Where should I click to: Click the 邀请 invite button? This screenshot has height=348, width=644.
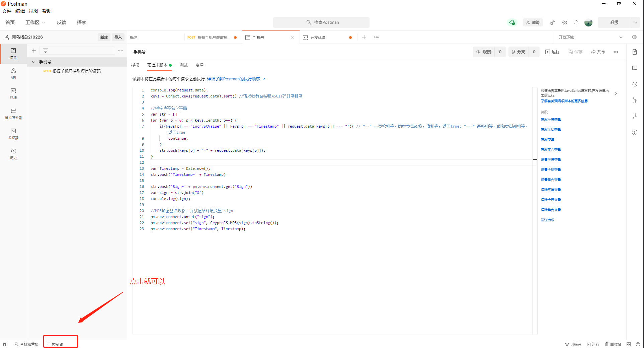point(533,22)
